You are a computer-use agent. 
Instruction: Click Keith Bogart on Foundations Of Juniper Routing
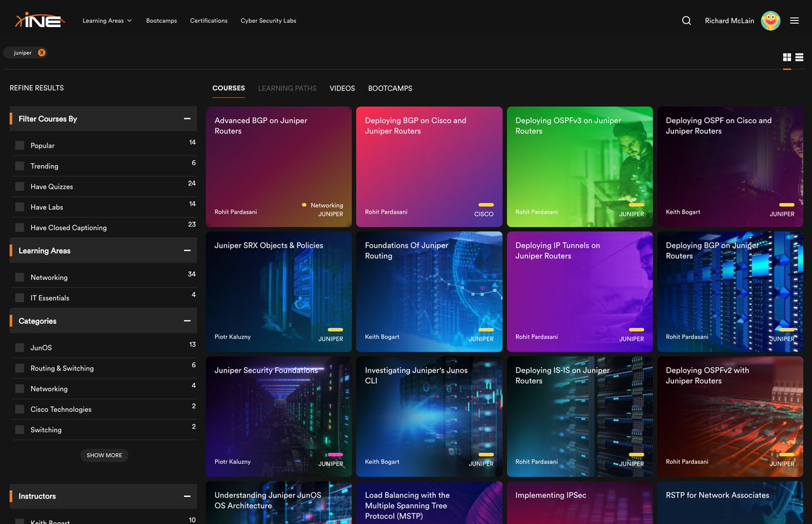point(382,337)
